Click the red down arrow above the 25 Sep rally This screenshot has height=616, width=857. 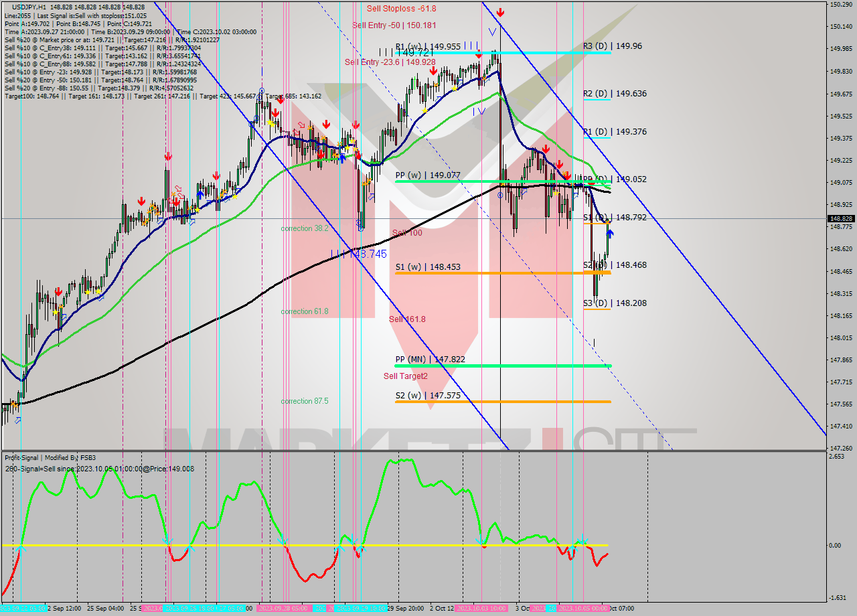click(x=168, y=155)
